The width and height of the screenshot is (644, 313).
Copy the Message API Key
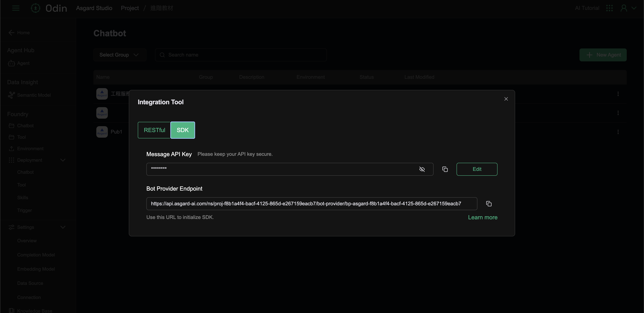445,169
